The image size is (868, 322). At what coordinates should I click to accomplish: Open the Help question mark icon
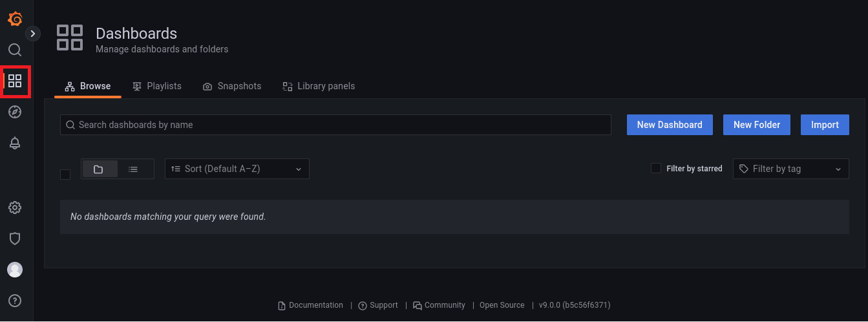point(15,301)
